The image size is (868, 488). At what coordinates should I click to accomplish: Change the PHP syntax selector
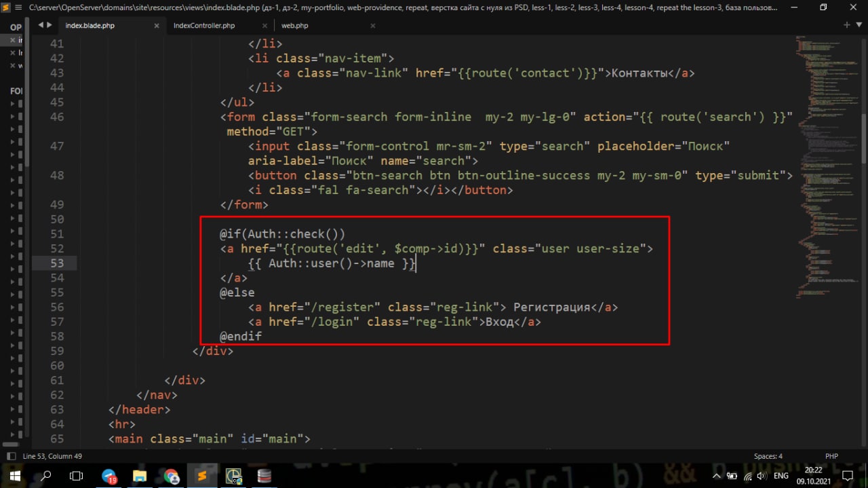pos(831,456)
